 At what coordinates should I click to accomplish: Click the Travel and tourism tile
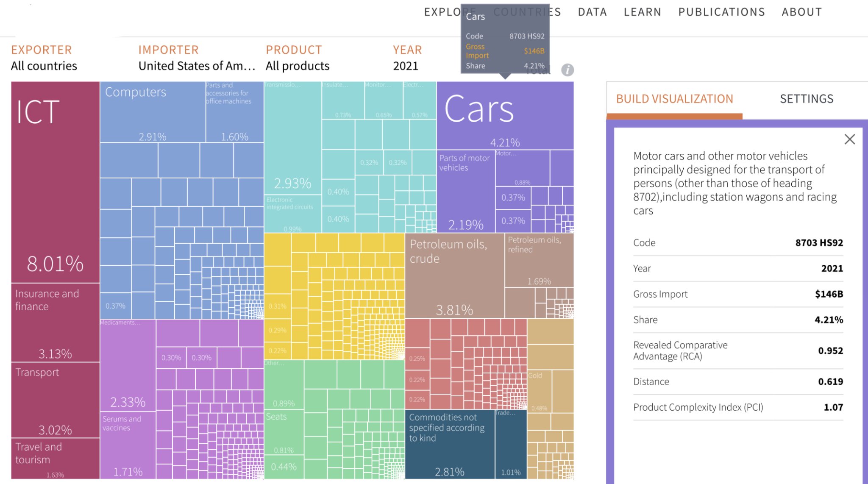point(55,458)
